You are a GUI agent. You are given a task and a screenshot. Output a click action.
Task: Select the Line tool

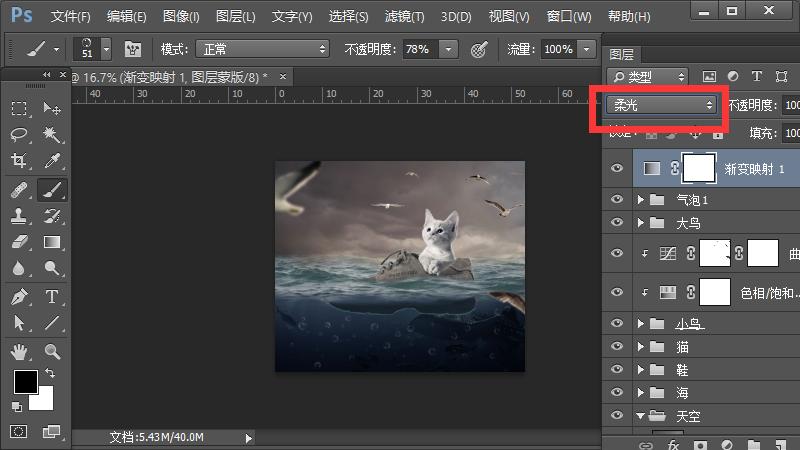[52, 323]
